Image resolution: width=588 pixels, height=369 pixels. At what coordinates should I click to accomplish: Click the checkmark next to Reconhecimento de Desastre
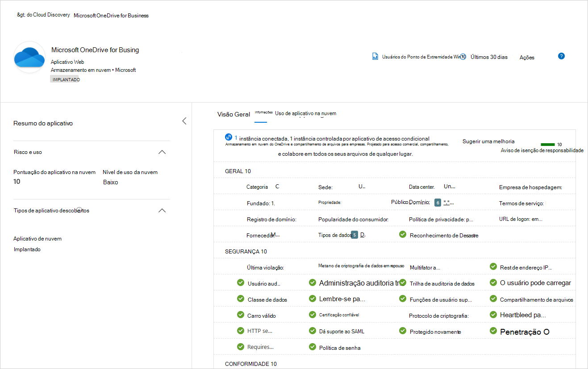click(x=403, y=234)
